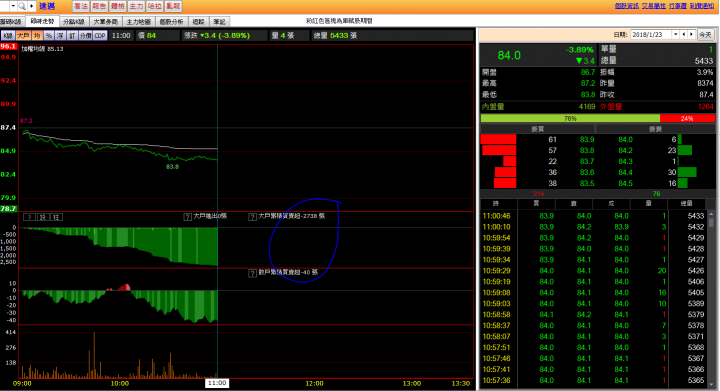Image resolution: width=720 pixels, height=391 pixels.
Task: Click bid price 83.9 in order book
Action: (587, 140)
